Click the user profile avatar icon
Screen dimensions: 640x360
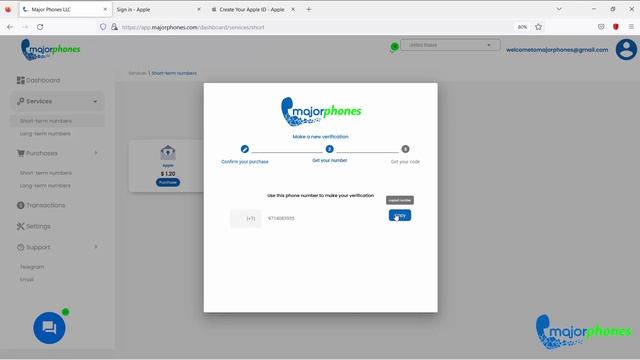tap(626, 49)
